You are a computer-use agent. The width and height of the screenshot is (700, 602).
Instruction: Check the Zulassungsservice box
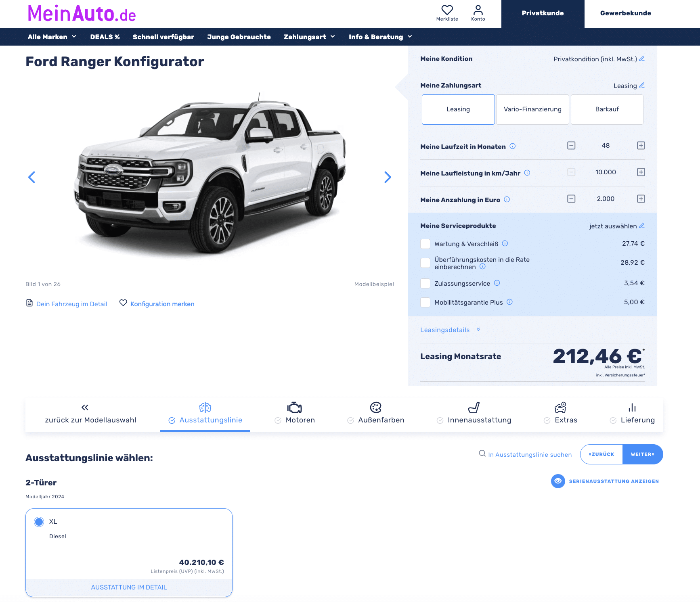pyautogui.click(x=425, y=283)
